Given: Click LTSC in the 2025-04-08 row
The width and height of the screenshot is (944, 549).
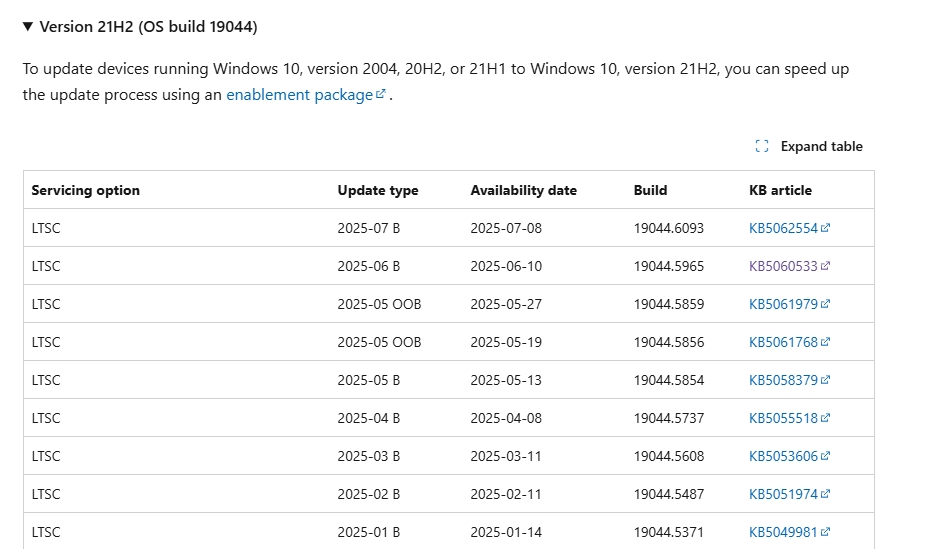Looking at the screenshot, I should pos(46,418).
